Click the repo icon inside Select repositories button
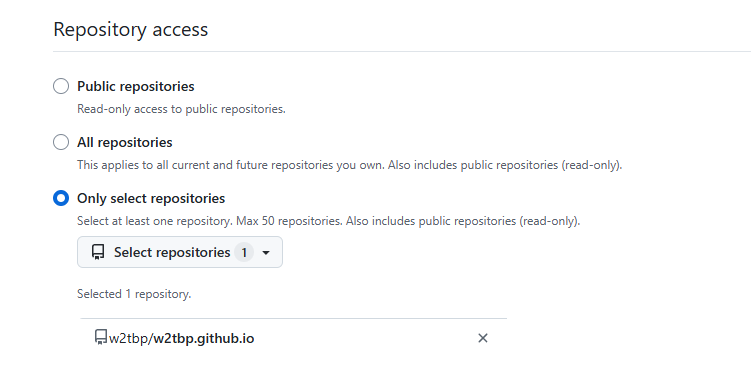 (x=98, y=252)
